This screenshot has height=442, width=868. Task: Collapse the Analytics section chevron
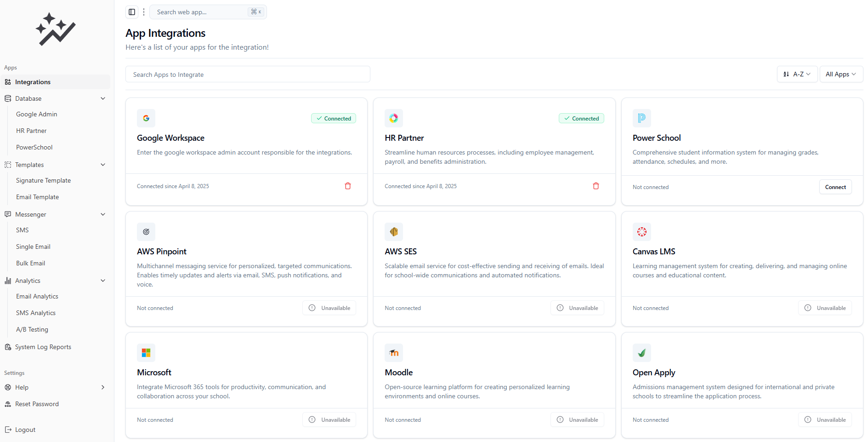(x=103, y=281)
